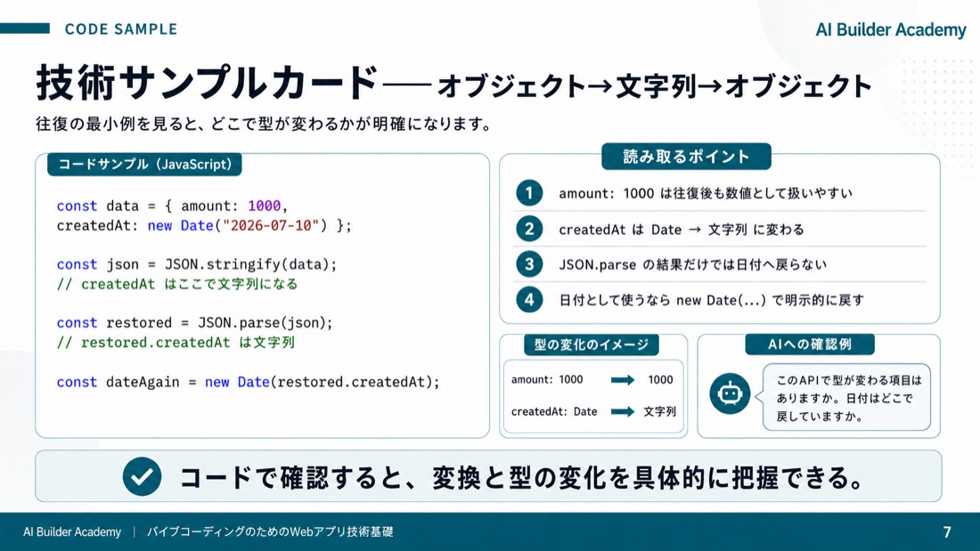Click the point JSON.parse の結果だけでは日付へ戻らない

pyautogui.click(x=692, y=265)
